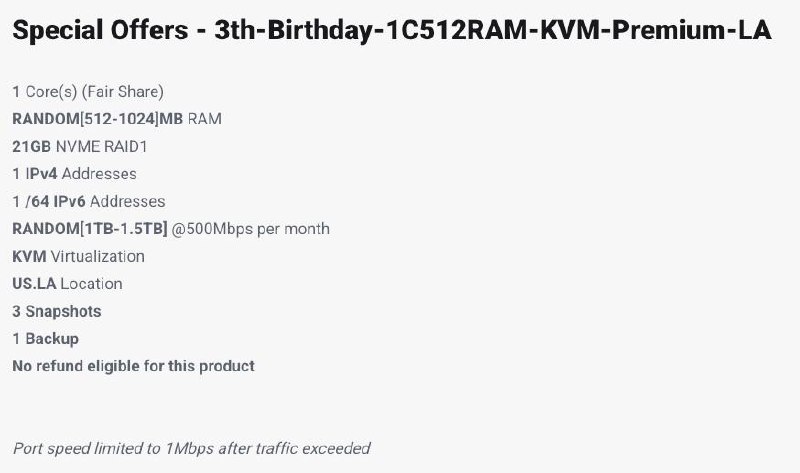Click the US.LA Location line
The height and width of the screenshot is (473, 800).
[66, 284]
